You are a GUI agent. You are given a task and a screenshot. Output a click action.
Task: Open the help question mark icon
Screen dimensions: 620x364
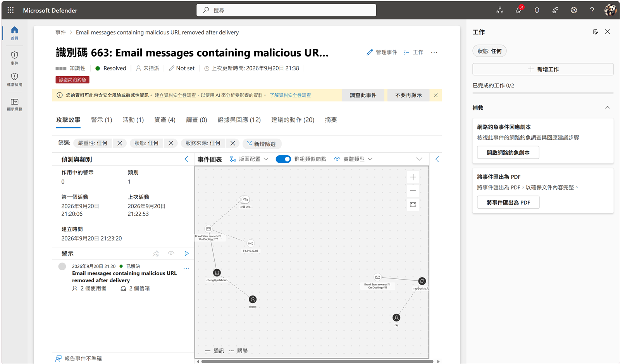(592, 10)
